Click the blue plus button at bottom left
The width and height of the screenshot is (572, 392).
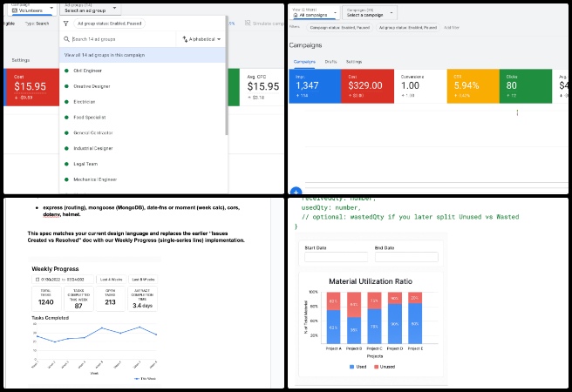[296, 191]
